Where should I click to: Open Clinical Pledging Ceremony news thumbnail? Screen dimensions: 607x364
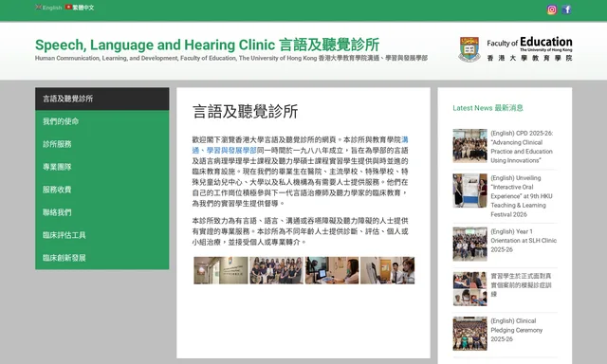click(x=470, y=334)
